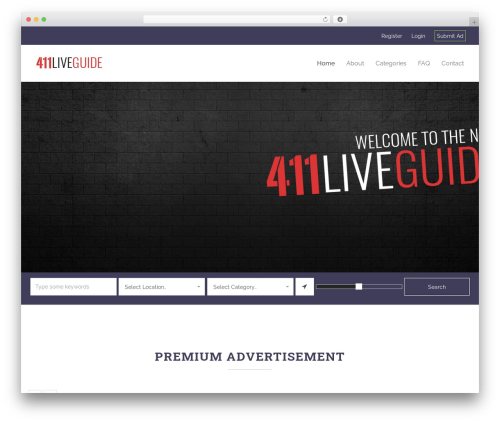Image resolution: width=500 pixels, height=423 pixels.
Task: Go to the Home menu item
Action: 326,63
